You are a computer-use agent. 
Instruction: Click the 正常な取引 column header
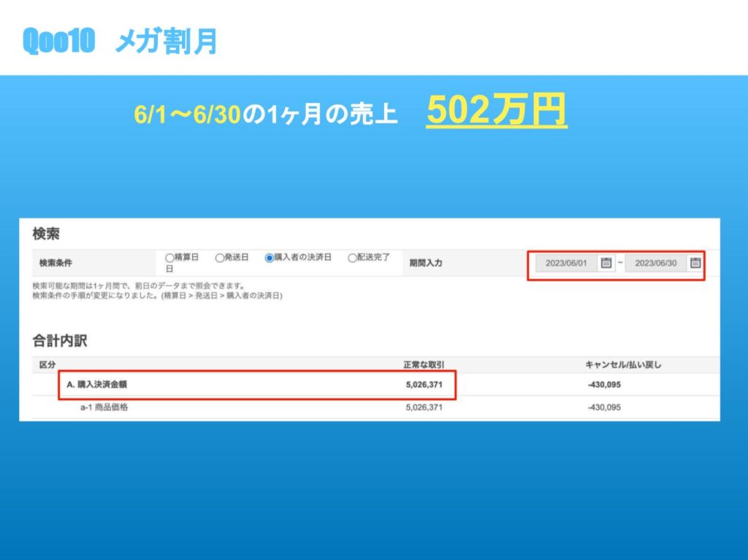(424, 364)
